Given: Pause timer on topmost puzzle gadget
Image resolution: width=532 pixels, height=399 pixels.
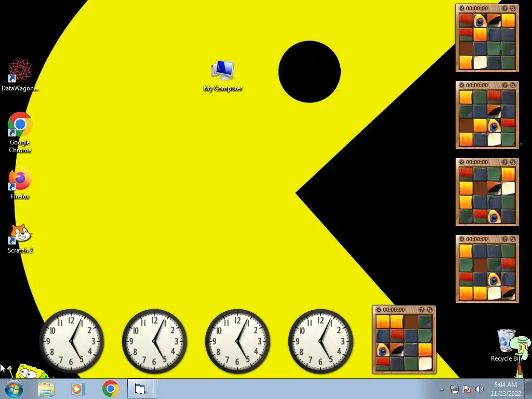Looking at the screenshot, I should [462, 8].
